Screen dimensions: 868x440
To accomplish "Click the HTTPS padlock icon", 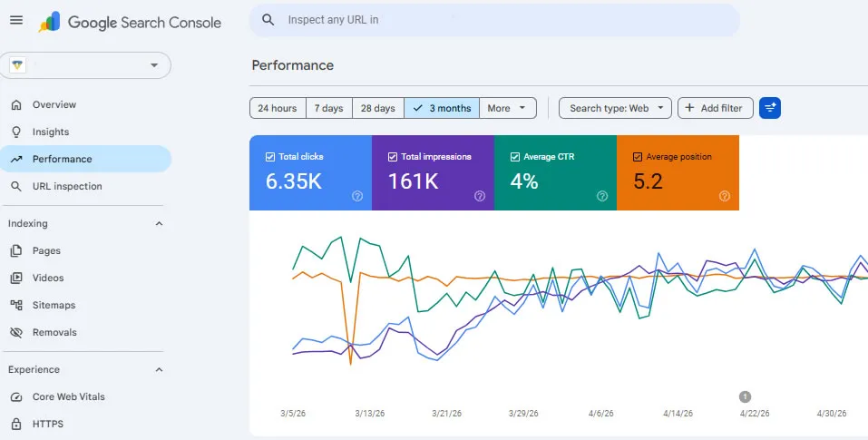I will pyautogui.click(x=16, y=424).
